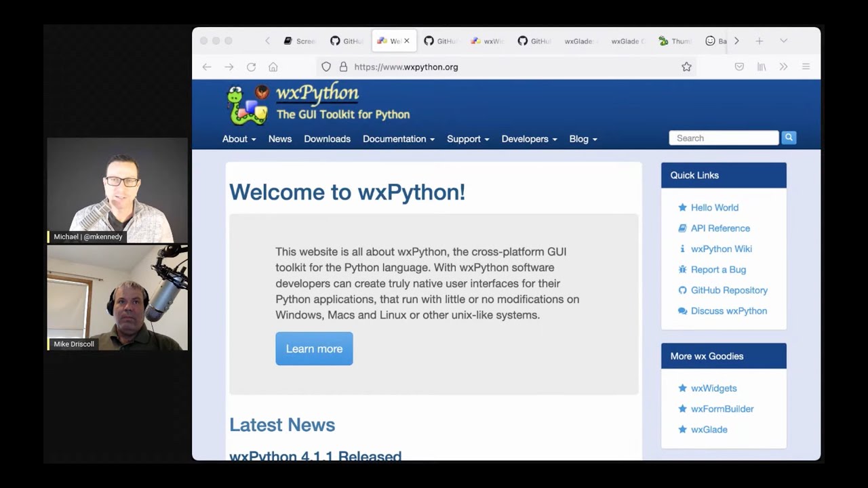Click the browser reload page icon
The image size is (868, 488).
[251, 67]
